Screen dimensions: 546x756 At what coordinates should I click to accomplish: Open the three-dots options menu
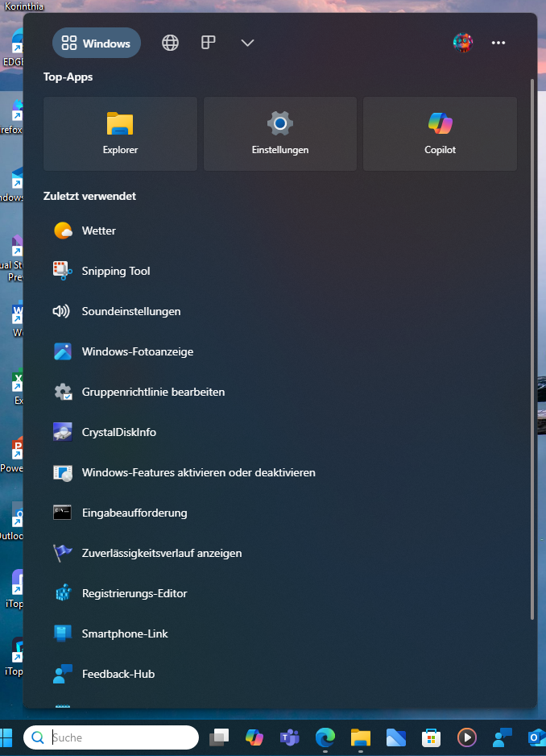498,44
